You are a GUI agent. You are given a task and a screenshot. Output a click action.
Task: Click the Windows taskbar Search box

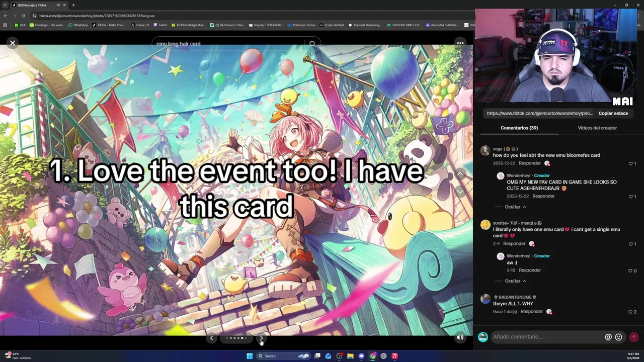[x=283, y=356]
